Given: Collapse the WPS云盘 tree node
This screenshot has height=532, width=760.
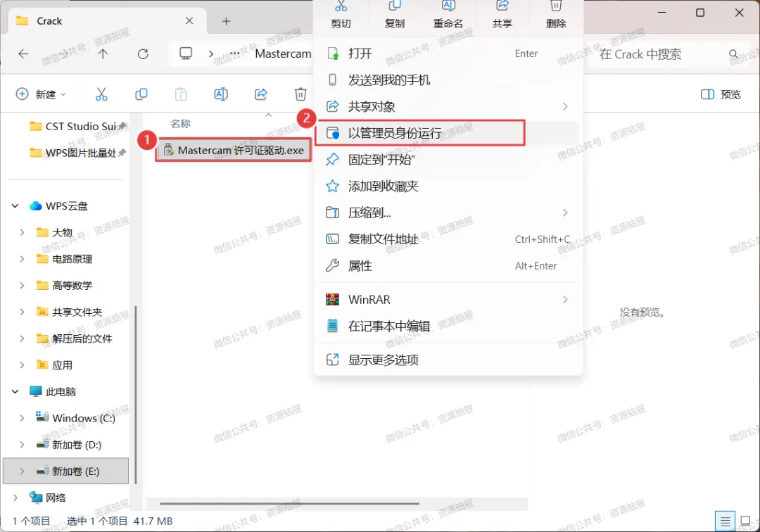Looking at the screenshot, I should coord(15,206).
